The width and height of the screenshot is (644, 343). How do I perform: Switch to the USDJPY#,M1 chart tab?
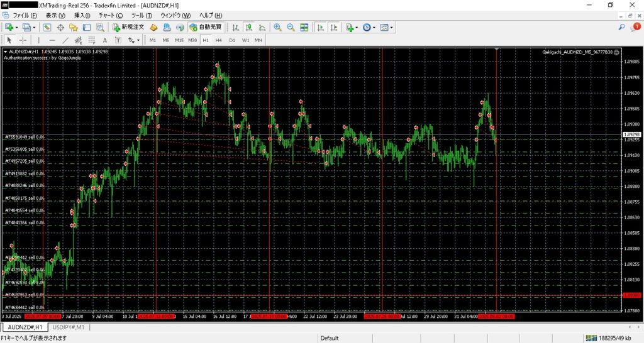tap(69, 327)
